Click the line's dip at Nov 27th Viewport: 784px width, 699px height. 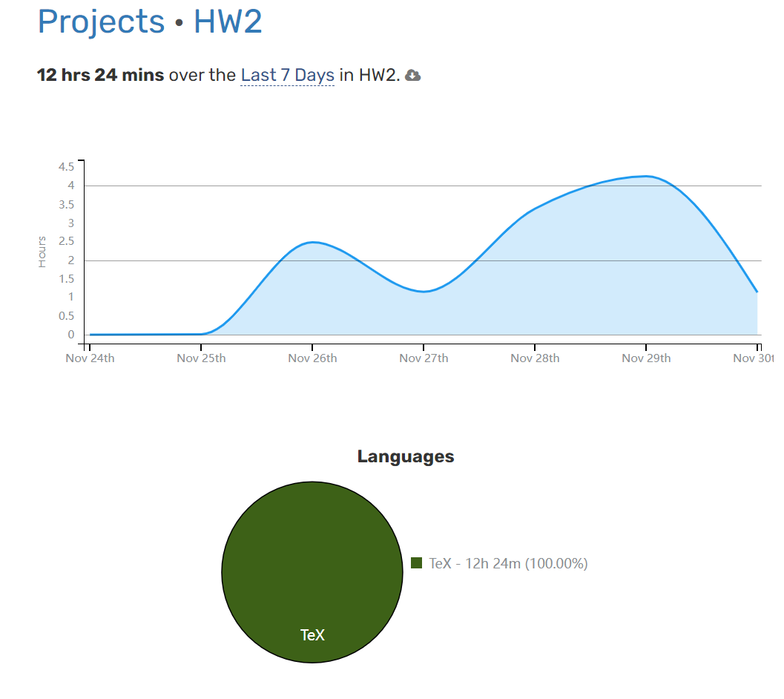pyautogui.click(x=424, y=292)
